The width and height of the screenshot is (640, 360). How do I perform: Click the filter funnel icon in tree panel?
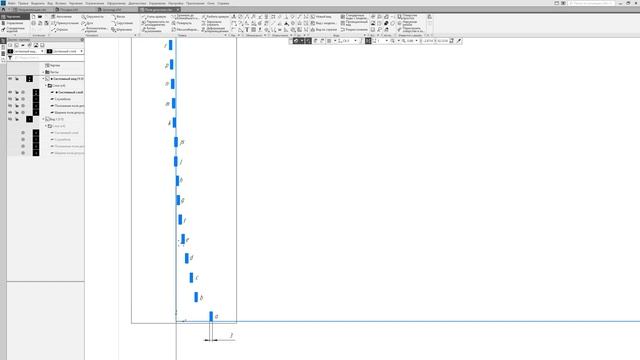[x=10, y=58]
